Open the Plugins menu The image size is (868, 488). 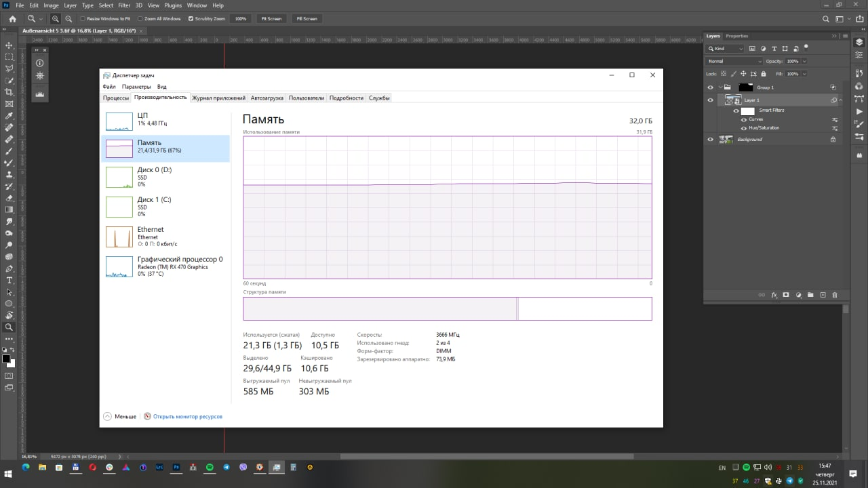pos(173,5)
